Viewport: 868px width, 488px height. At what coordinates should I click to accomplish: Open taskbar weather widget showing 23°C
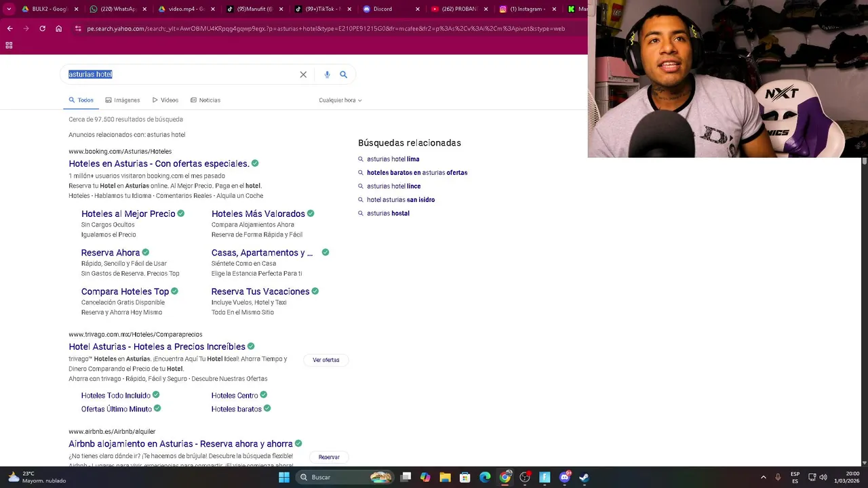pos(37,477)
